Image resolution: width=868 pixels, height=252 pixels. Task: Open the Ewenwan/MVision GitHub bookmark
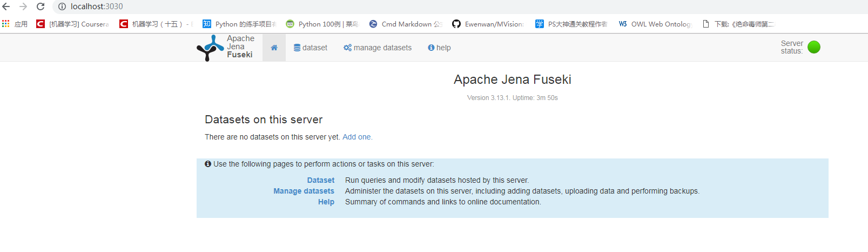pos(488,24)
